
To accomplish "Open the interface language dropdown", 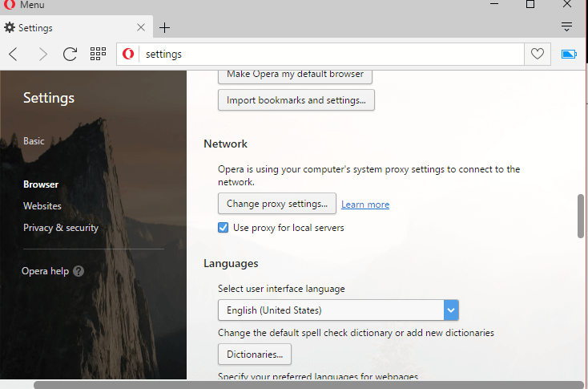I will [338, 310].
